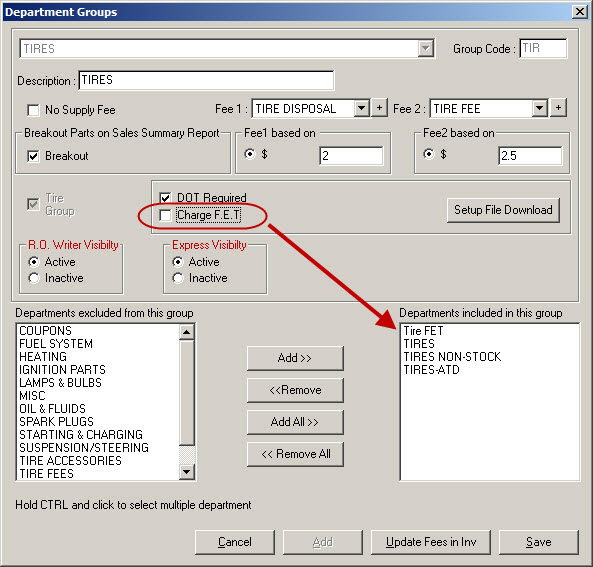Enable the Charge F.E.T checkbox
Image resolution: width=593 pixels, height=567 pixels.
165,215
